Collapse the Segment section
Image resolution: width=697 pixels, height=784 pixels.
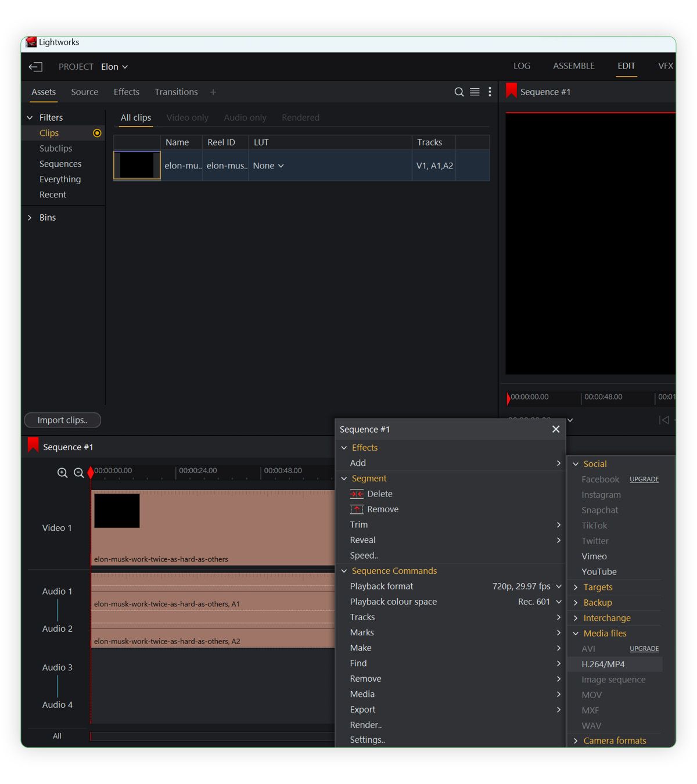coord(344,479)
